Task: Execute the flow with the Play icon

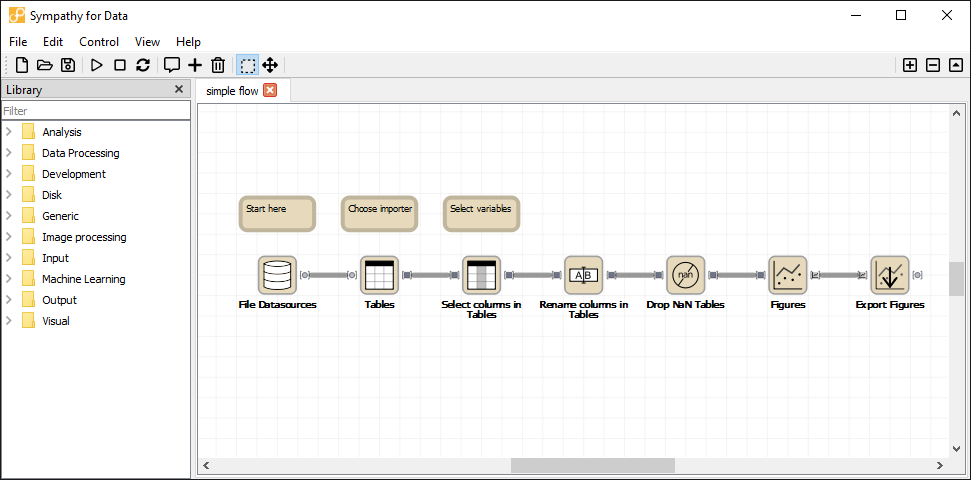Action: pyautogui.click(x=97, y=65)
